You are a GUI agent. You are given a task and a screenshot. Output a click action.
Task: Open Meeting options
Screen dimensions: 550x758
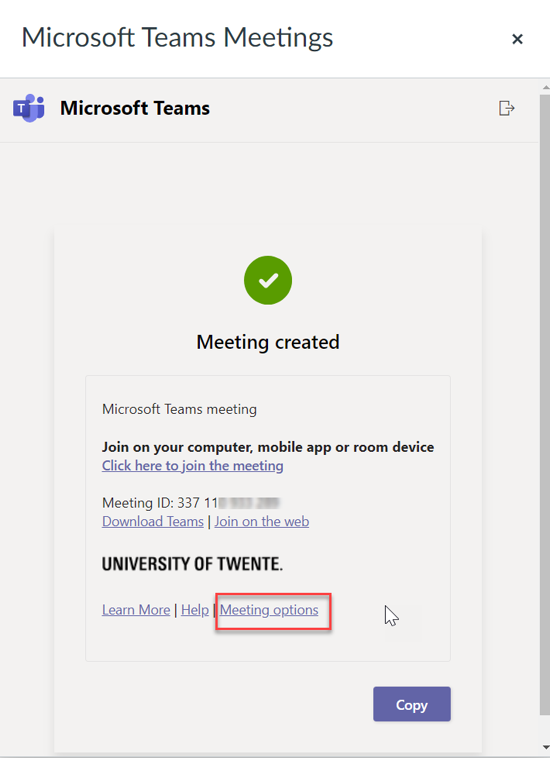point(269,610)
